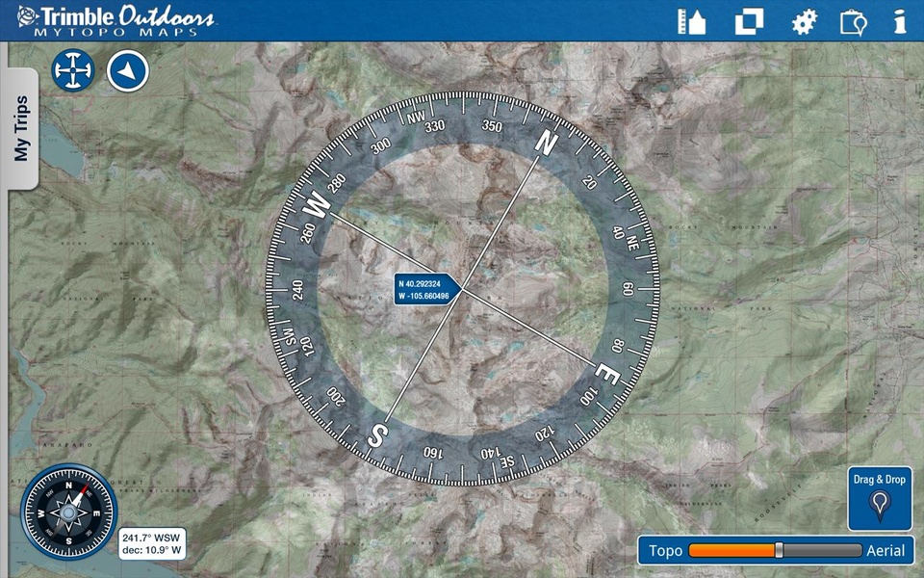Click the overlapping squares layers icon
The width and height of the screenshot is (924, 578).
click(x=749, y=22)
